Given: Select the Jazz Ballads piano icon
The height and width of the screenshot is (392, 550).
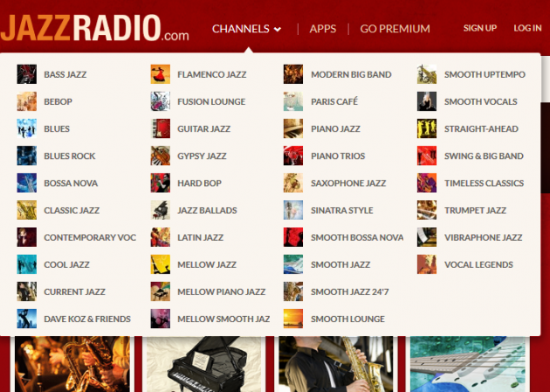Looking at the screenshot, I should pos(160,210).
